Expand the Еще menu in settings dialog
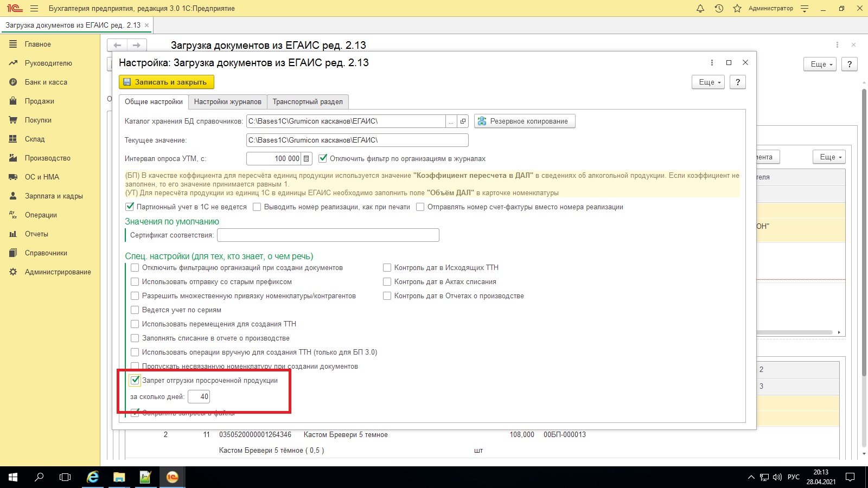The height and width of the screenshot is (488, 868). (x=708, y=82)
